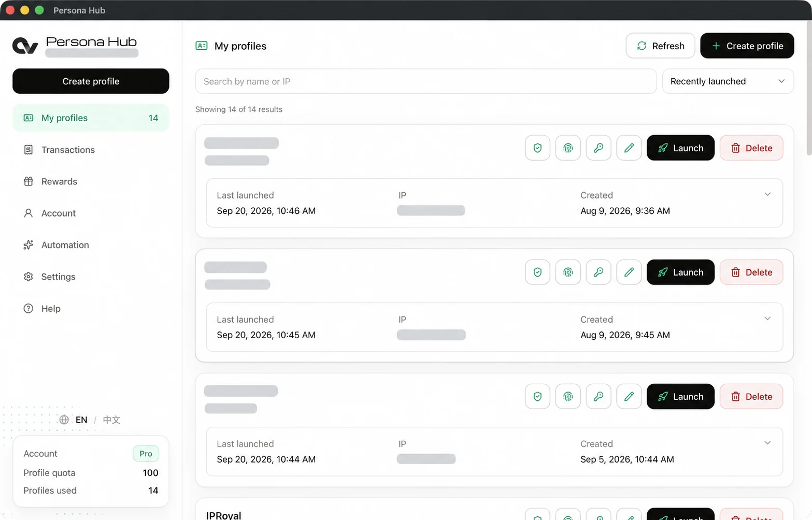Open My profiles in sidebar
This screenshot has height=520, width=812.
(x=91, y=118)
